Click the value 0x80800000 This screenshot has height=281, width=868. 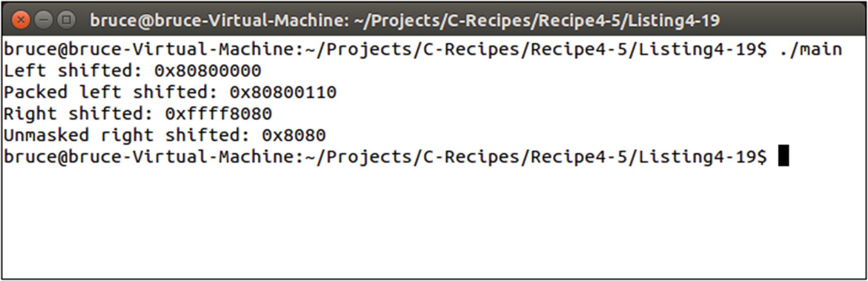click(207, 71)
